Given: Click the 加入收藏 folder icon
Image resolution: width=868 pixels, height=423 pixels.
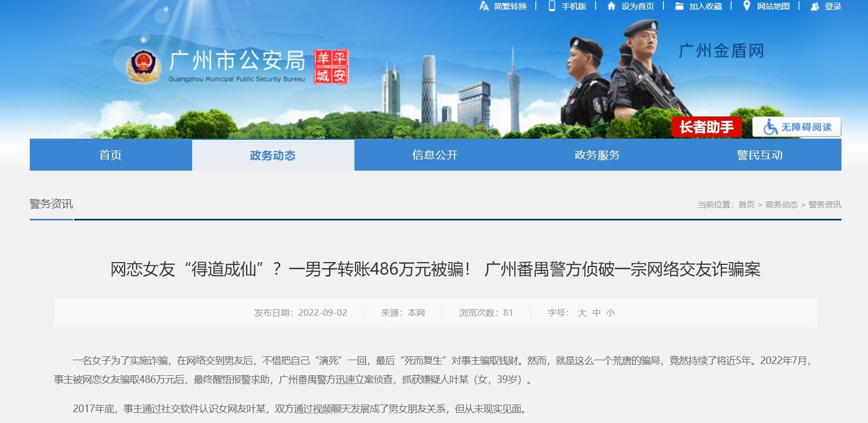Looking at the screenshot, I should (679, 6).
